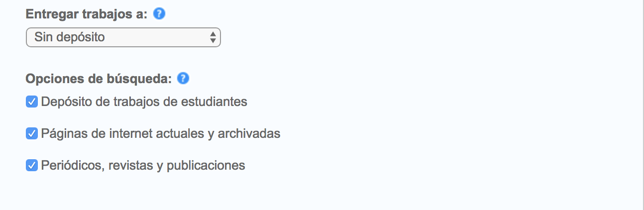Click checkmark icon for Páginas de internet
Image resolution: width=644 pixels, height=210 pixels.
32,133
